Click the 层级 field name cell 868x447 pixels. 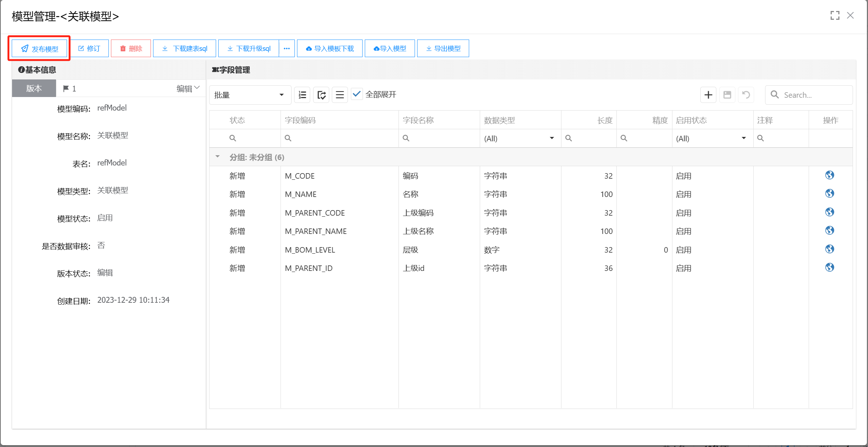point(439,250)
